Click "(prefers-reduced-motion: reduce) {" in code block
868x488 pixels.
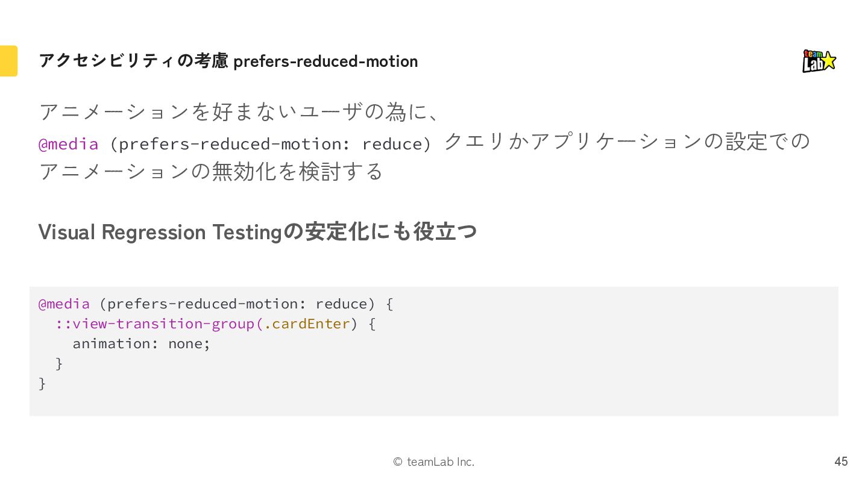[246, 304]
